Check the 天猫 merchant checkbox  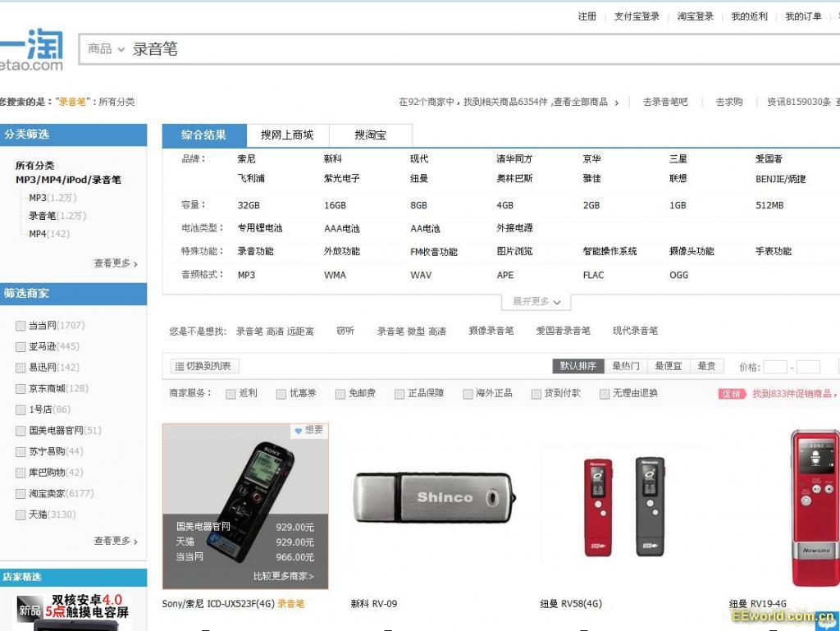click(21, 514)
